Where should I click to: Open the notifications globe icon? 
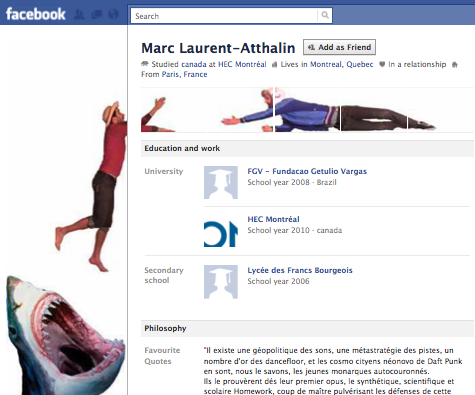114,14
